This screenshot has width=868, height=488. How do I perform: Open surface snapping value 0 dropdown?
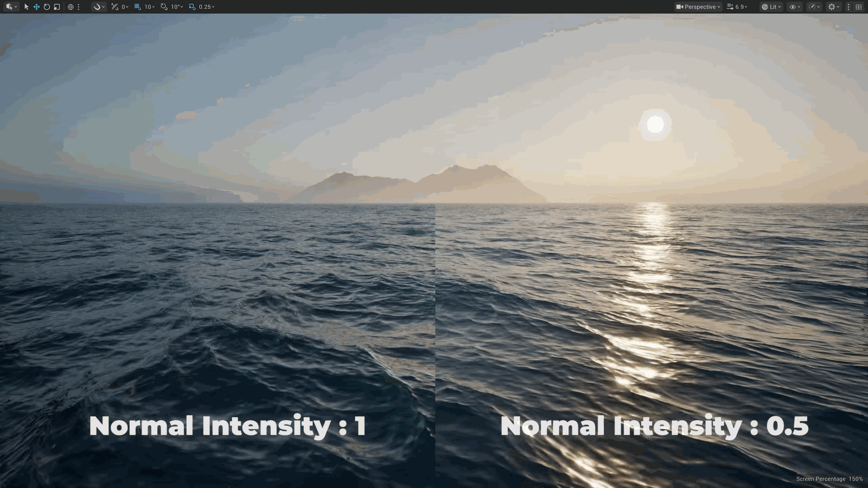[x=125, y=7]
